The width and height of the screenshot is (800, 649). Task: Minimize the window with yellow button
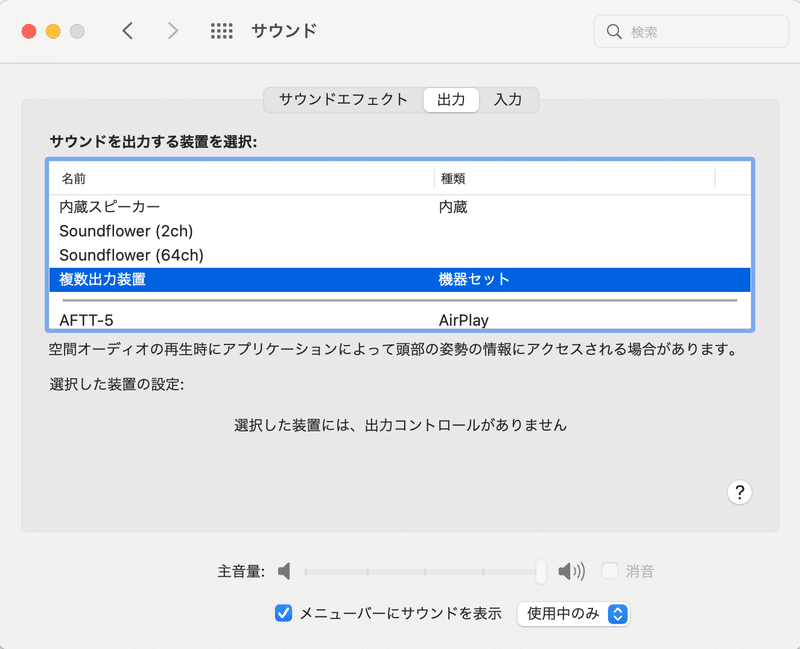pos(53,32)
